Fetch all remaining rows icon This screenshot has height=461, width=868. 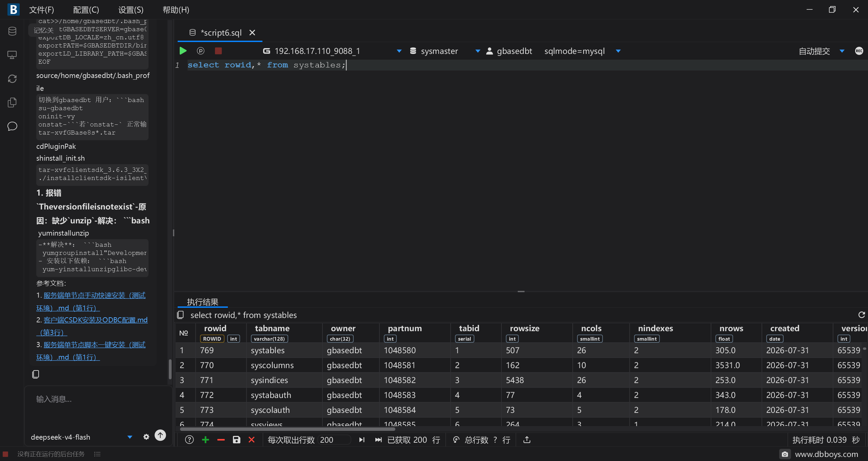click(378, 440)
